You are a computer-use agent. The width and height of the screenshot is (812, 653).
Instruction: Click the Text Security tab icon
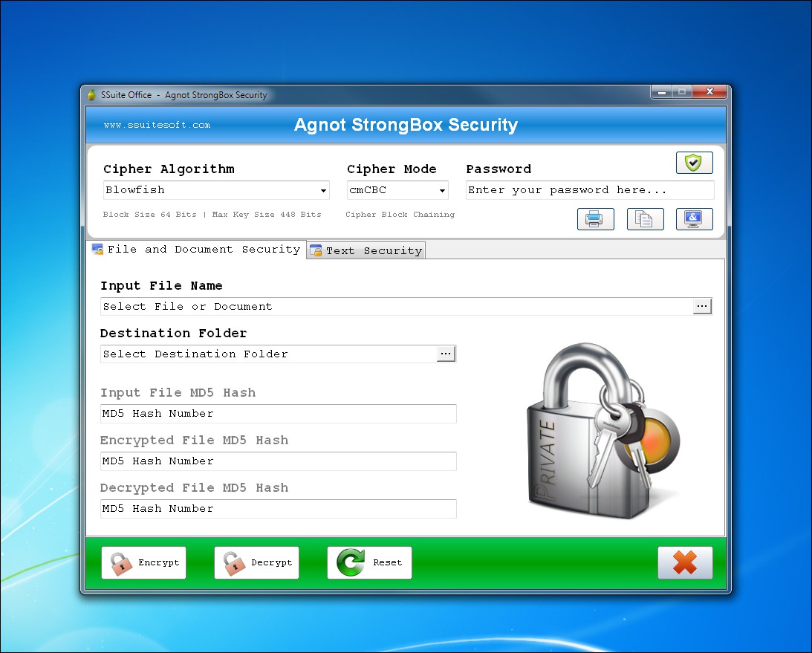click(x=316, y=250)
